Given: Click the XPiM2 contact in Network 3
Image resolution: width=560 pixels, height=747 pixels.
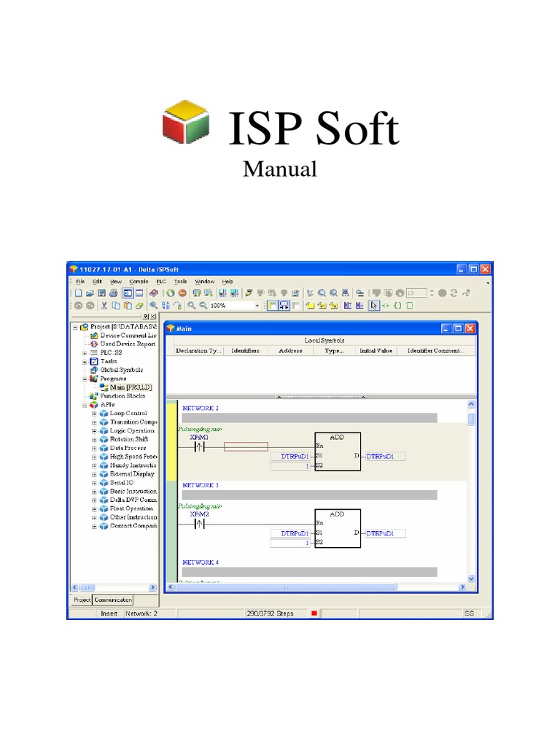Looking at the screenshot, I should click(200, 524).
